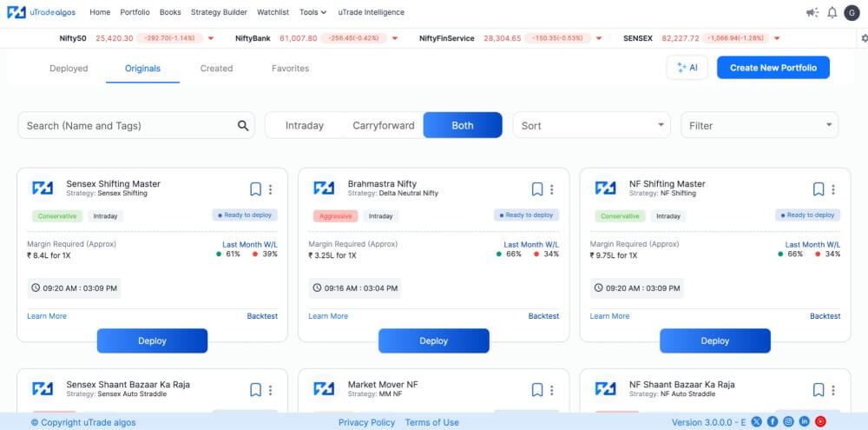Open the Terms of Use link
The height and width of the screenshot is (430, 868).
[431, 422]
